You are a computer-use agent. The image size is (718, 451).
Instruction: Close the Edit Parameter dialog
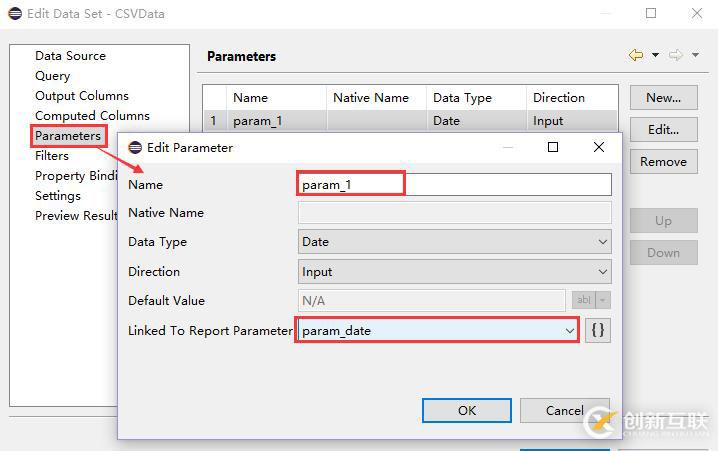(x=598, y=147)
